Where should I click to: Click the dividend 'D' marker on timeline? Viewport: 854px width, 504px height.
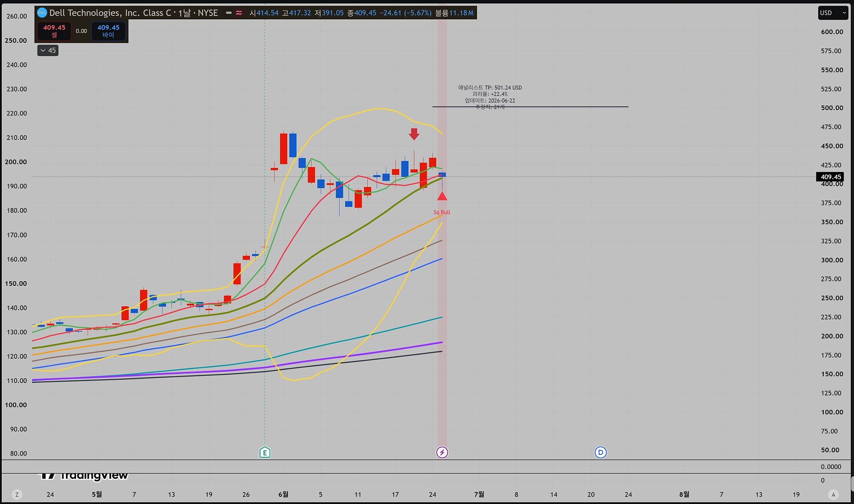[x=600, y=452]
